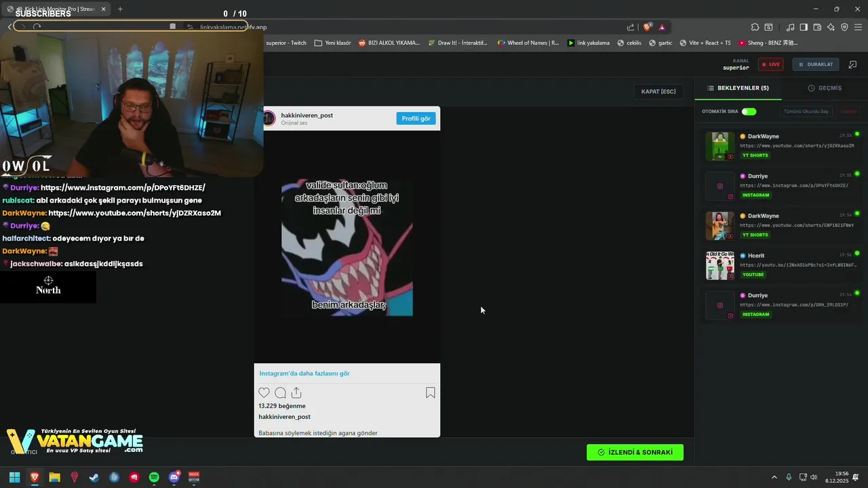The height and width of the screenshot is (488, 868).
Task: Select Durriye's DPoYFt6DHZE Instagram queue entry
Action: click(x=781, y=186)
